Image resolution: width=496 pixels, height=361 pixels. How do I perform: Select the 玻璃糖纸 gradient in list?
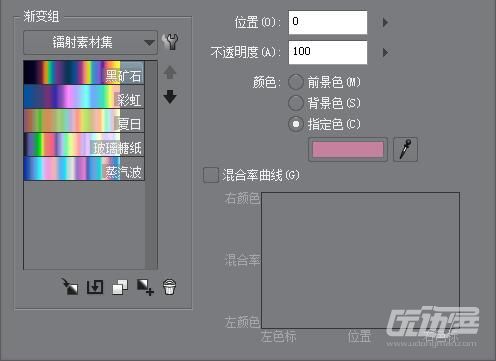click(84, 145)
